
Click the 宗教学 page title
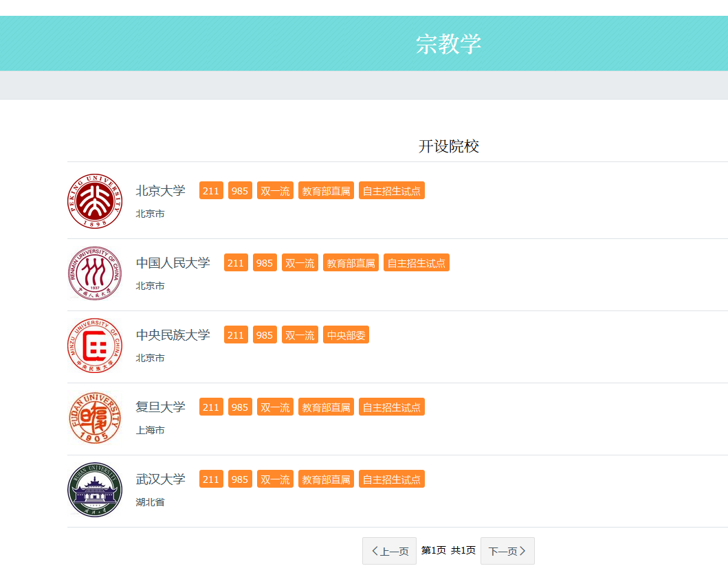(448, 44)
